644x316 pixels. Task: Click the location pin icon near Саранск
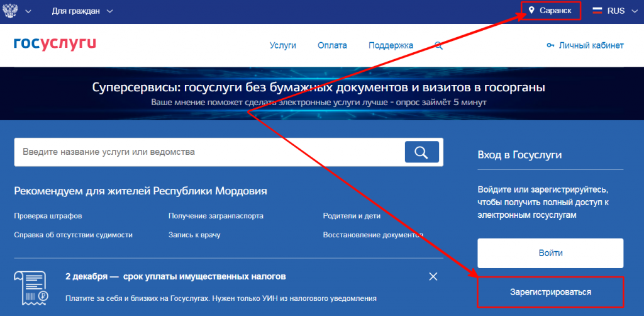point(531,11)
